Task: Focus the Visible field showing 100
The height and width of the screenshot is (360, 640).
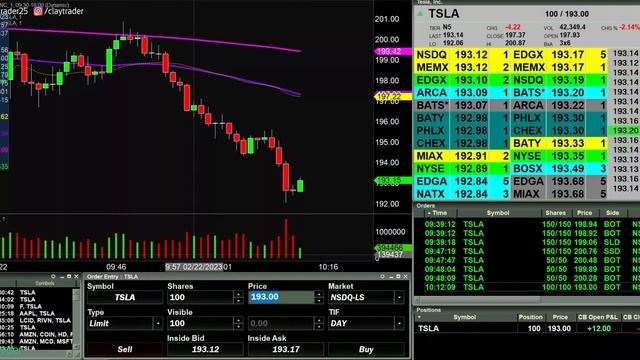Action: (x=201, y=323)
